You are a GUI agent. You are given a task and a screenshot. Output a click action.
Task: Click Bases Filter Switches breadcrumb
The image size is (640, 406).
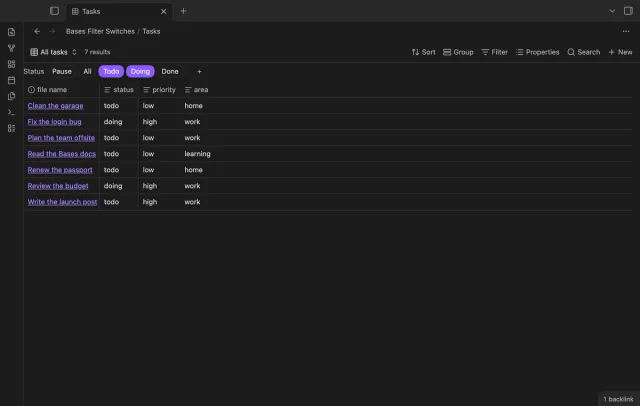[x=100, y=31]
